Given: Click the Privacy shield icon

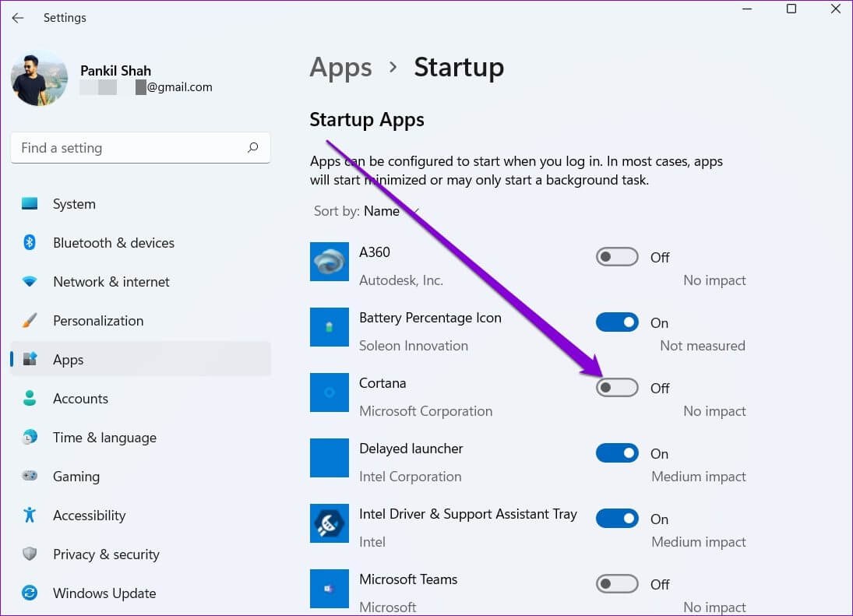Looking at the screenshot, I should (30, 554).
